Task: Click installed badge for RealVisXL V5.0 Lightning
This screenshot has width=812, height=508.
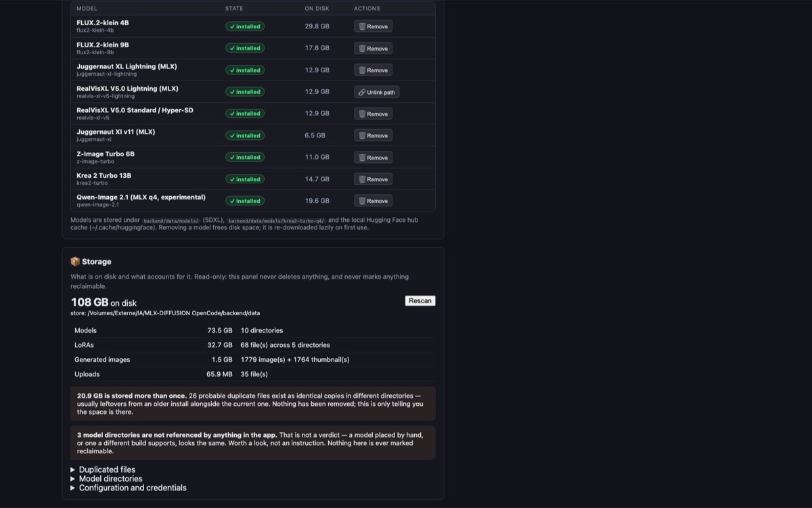Action: tap(245, 92)
